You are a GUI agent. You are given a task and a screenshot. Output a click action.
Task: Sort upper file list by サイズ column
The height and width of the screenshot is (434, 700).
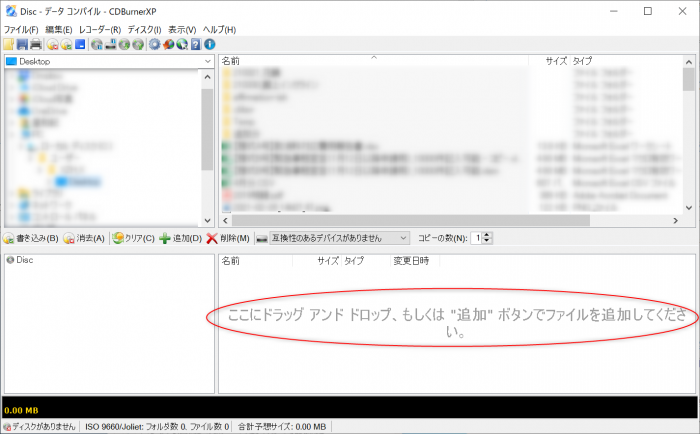coord(549,61)
